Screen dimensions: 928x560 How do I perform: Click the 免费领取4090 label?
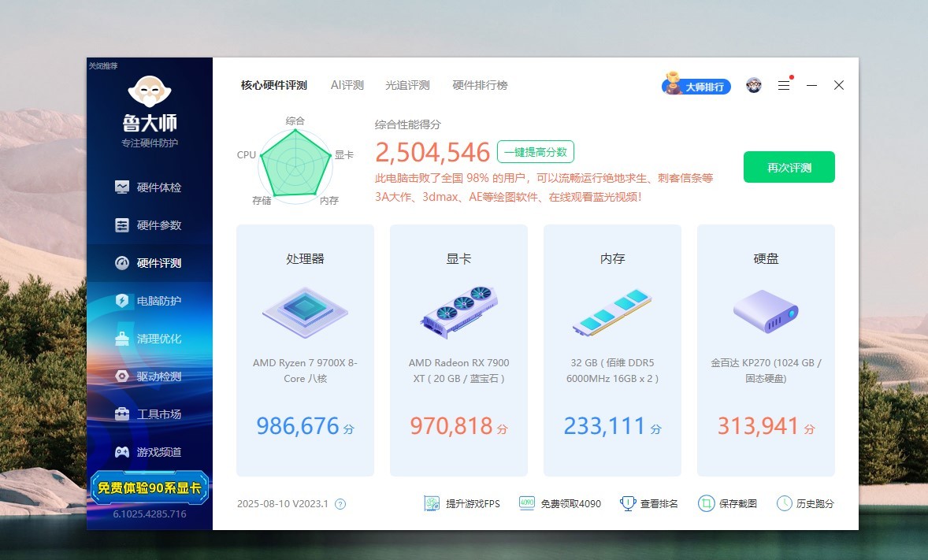570,504
